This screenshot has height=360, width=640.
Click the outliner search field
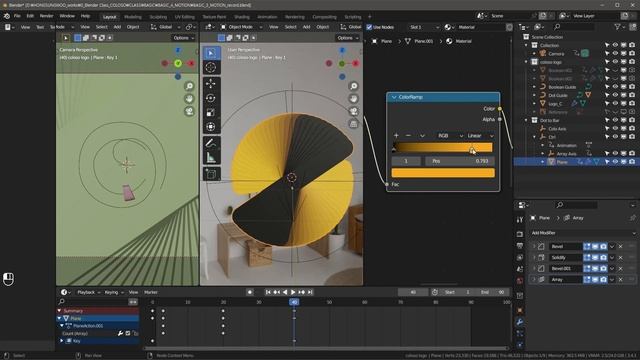pyautogui.click(x=573, y=27)
